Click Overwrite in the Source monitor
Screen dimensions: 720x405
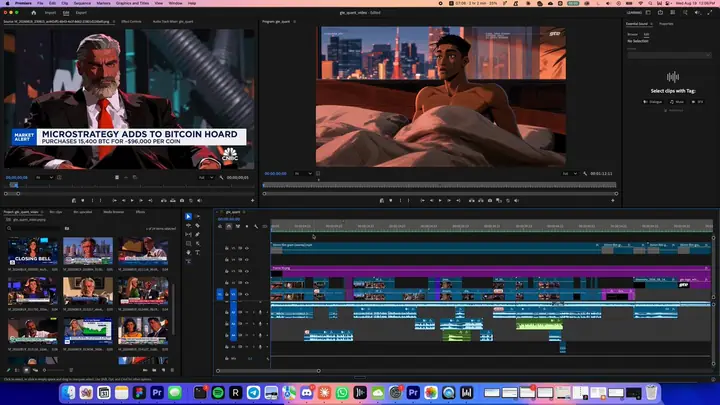pos(173,201)
